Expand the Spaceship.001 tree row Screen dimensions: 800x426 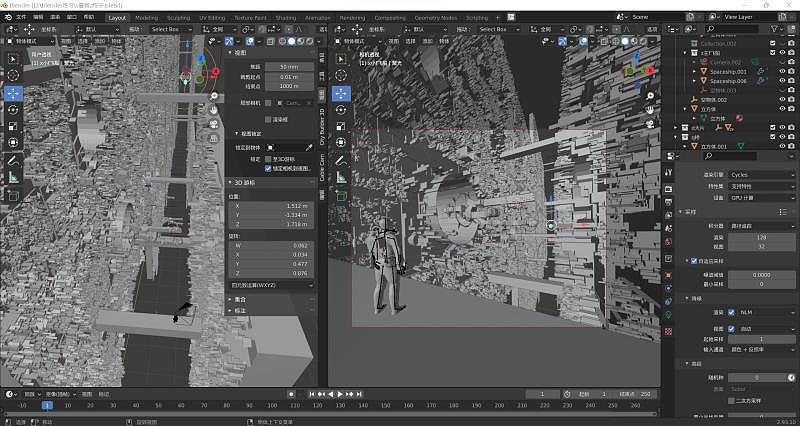tap(694, 71)
